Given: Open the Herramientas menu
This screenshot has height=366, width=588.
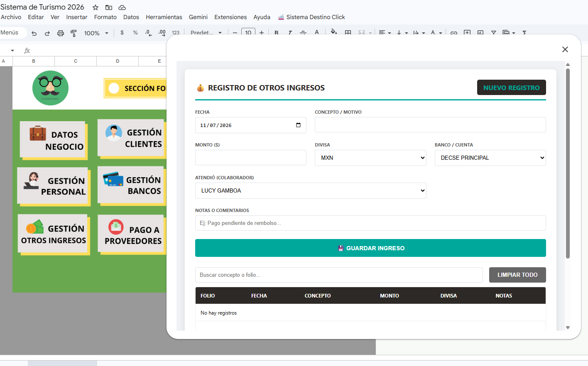Looking at the screenshot, I should coord(164,17).
